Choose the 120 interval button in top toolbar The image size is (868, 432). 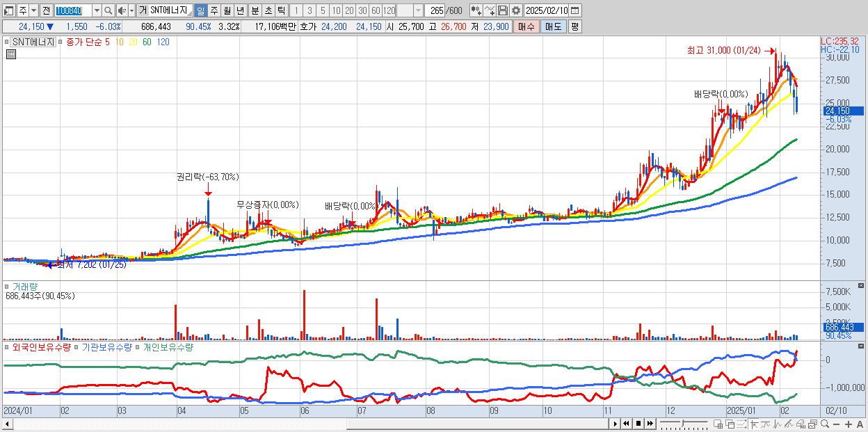[389, 10]
